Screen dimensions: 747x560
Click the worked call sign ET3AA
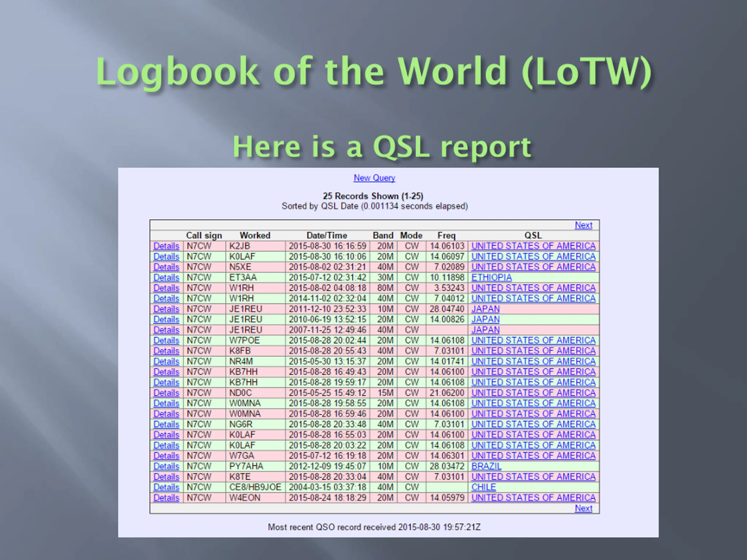tap(243, 277)
